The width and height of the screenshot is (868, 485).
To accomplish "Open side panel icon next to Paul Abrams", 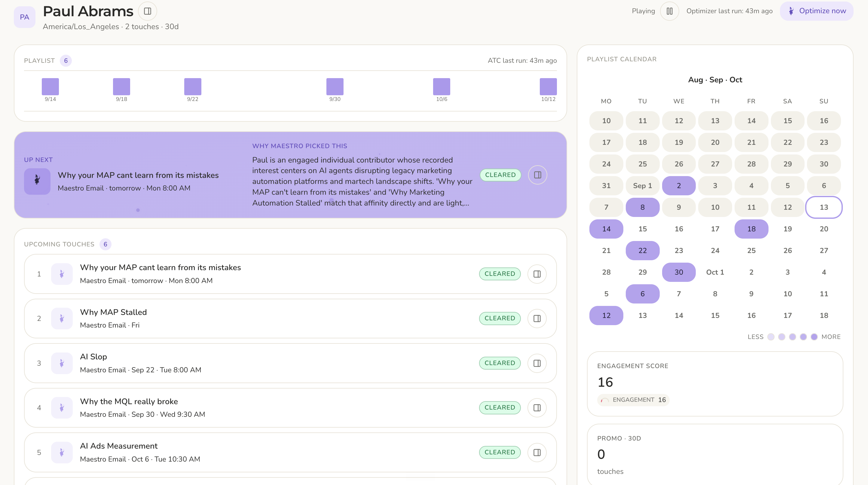I will pos(147,11).
